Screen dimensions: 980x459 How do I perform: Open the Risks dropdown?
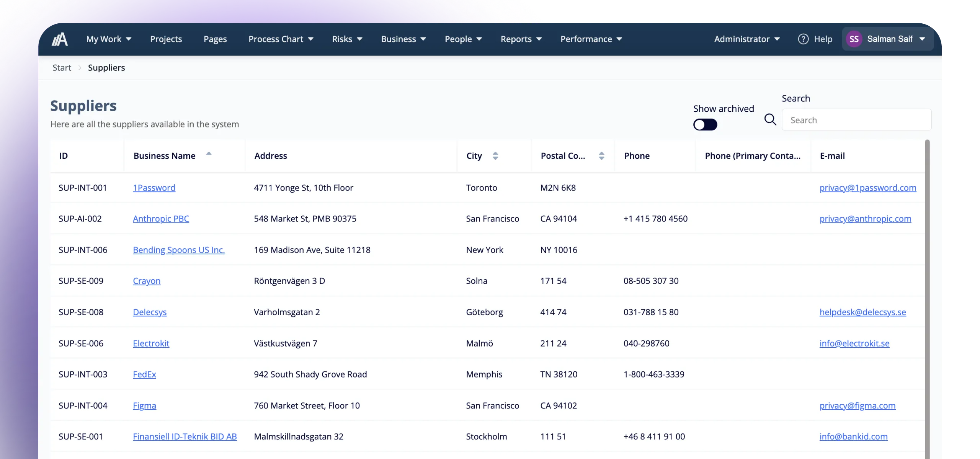click(x=347, y=39)
